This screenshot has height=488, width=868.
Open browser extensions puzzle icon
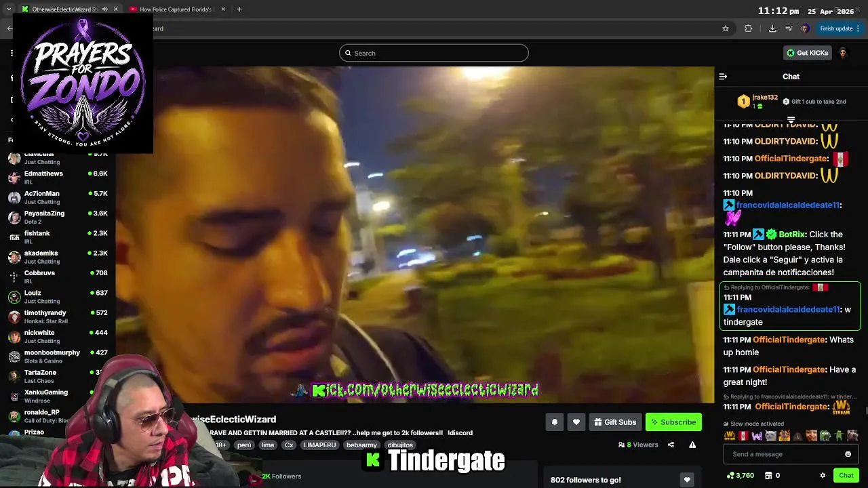pyautogui.click(x=749, y=28)
